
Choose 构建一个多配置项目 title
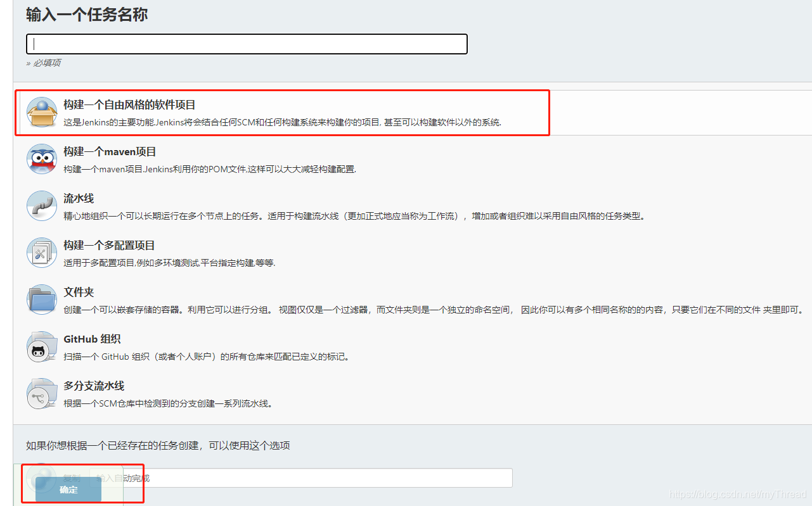(109, 246)
